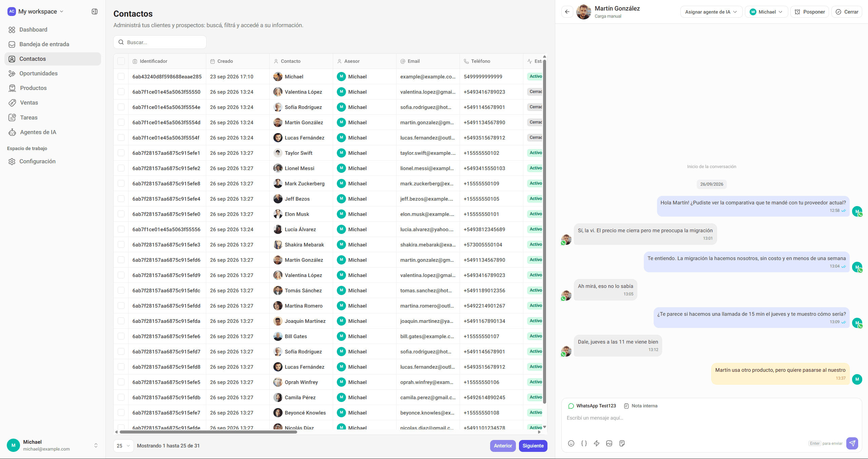Tick the checkbox for Elon Musk
The height and width of the screenshot is (459, 868).
click(121, 214)
